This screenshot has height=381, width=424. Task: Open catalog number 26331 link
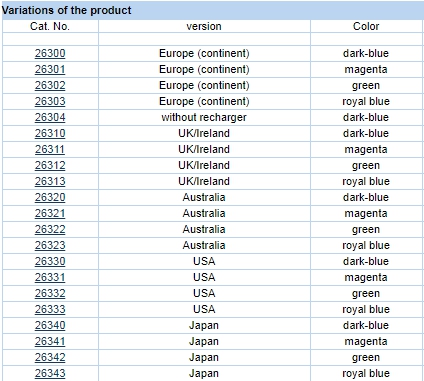pos(50,277)
